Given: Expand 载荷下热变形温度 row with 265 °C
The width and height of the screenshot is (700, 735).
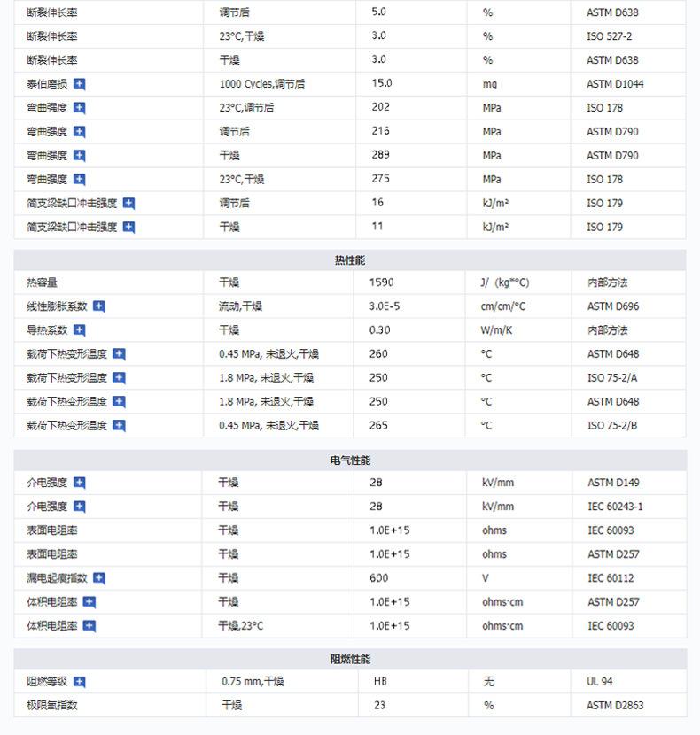Looking at the screenshot, I should 120,426.
